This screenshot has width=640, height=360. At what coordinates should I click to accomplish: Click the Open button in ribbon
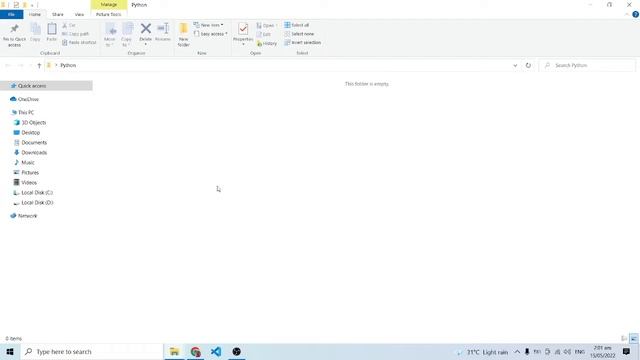(267, 25)
